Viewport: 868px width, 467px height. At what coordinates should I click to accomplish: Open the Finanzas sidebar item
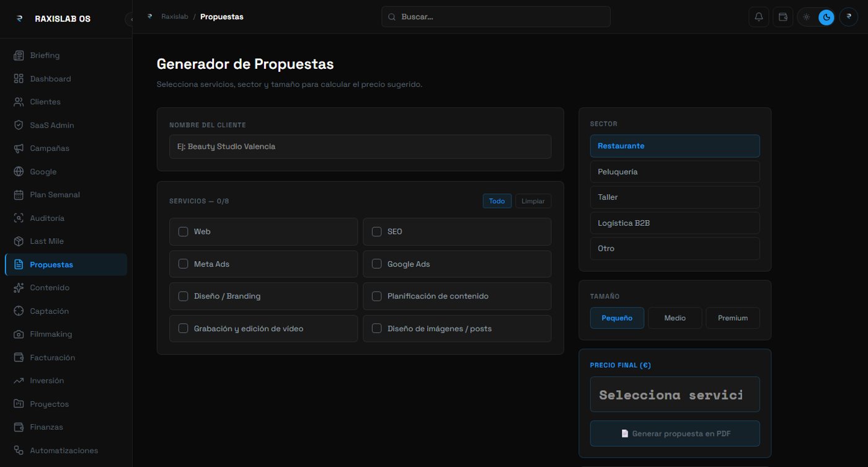[x=66, y=427]
